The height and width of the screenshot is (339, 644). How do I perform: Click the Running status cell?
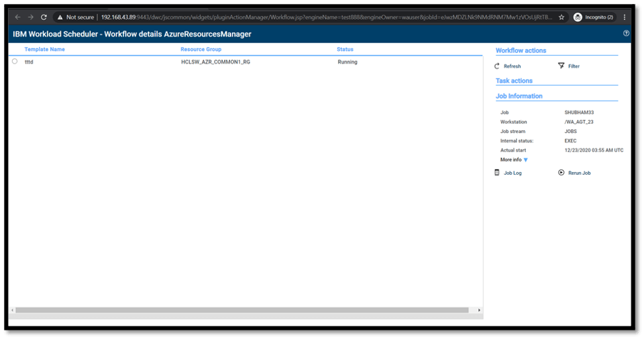coord(347,62)
